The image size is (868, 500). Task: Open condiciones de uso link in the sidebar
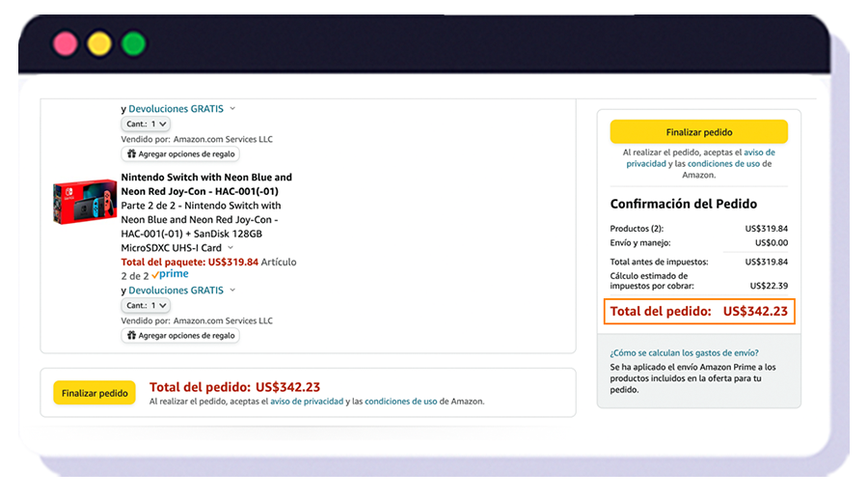coord(722,164)
